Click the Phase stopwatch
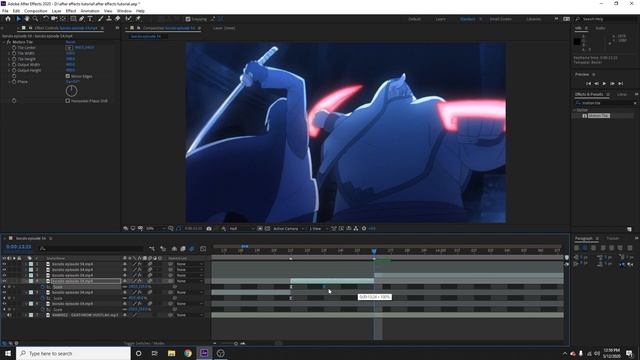The width and height of the screenshot is (640, 360). click(x=14, y=82)
